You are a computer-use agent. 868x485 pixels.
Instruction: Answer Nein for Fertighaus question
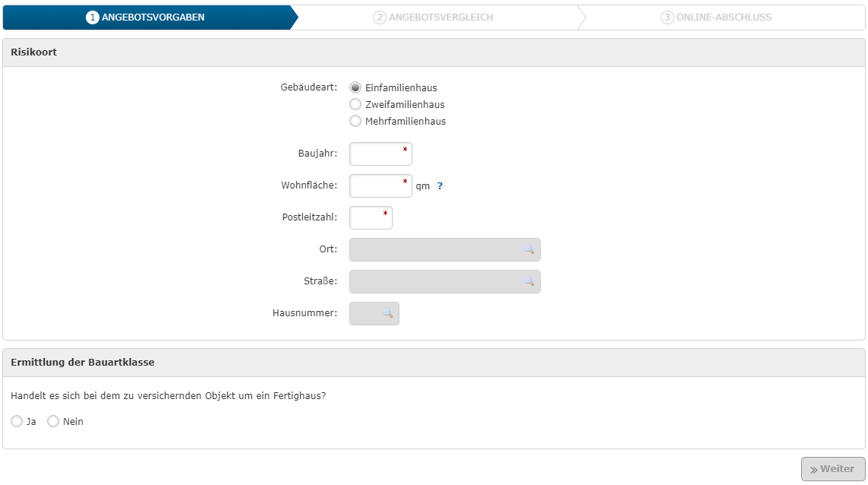[53, 422]
